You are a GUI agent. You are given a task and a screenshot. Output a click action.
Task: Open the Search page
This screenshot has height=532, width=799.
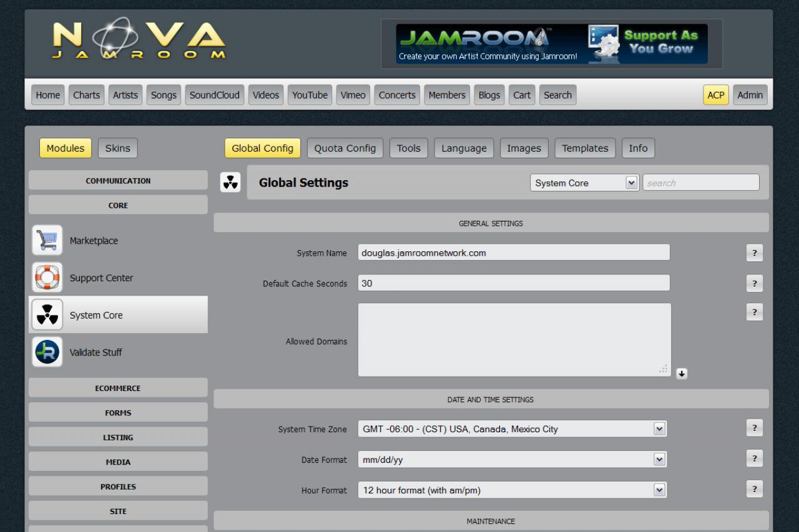point(557,95)
